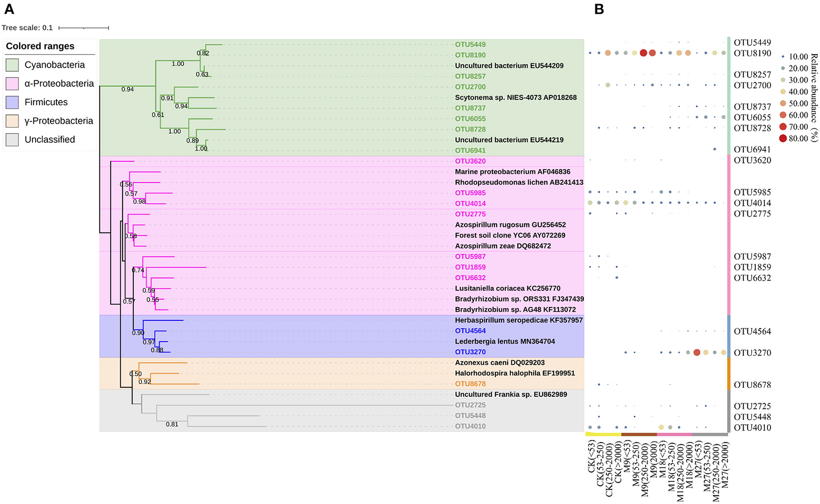This screenshot has height=504, width=820.
Task: Click the Unclassified gray legend square
Action: pos(12,140)
